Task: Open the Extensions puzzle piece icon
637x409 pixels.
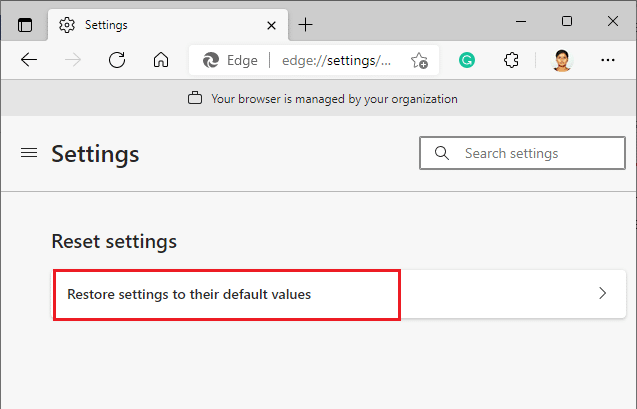Action: 511,60
